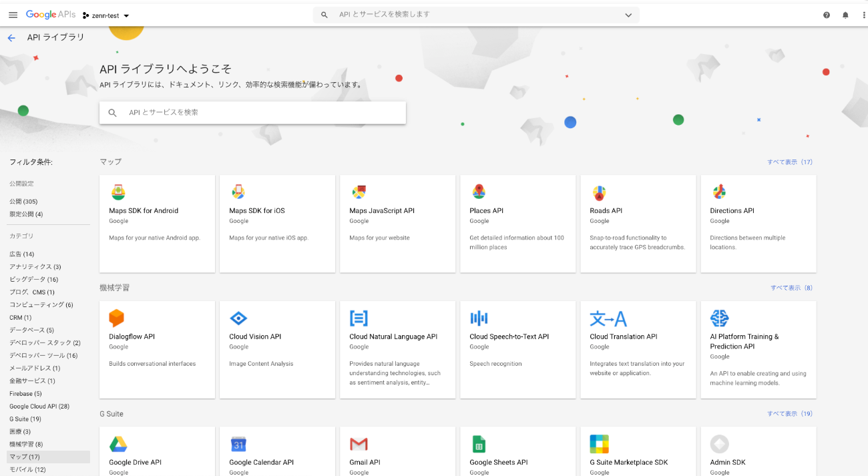Open the Cloud Speech-to-Text API icon
Screen dimensions: 868x476
point(479,318)
